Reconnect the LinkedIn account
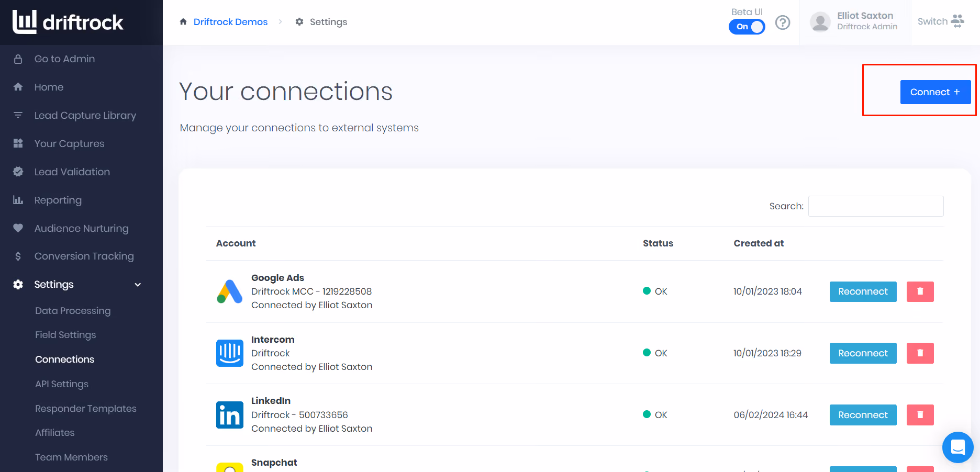Image resolution: width=980 pixels, height=472 pixels. (x=863, y=415)
